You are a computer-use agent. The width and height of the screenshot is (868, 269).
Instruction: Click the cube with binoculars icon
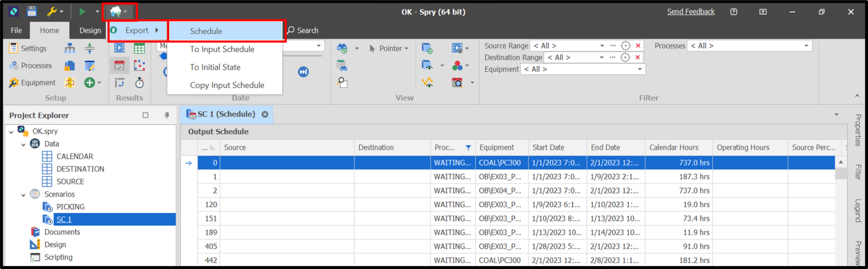click(x=342, y=66)
